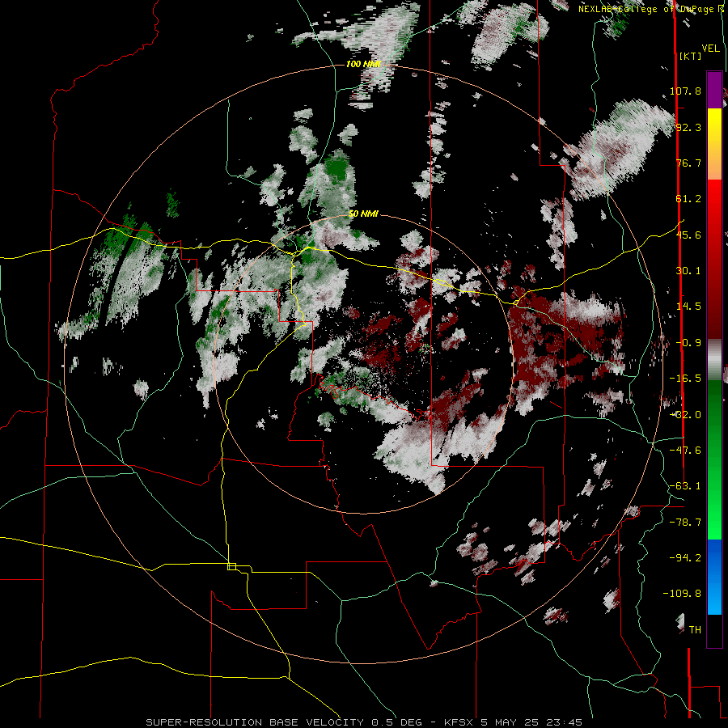Click the yellow square city marker on highway

[x=231, y=566]
